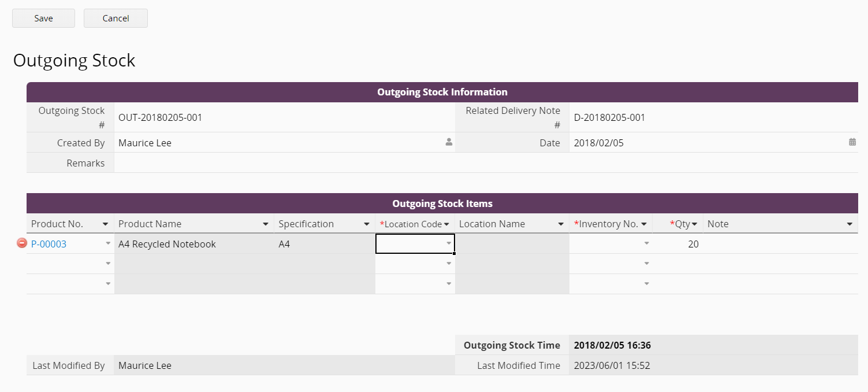
Task: Open the P-00003 product link
Action: pyautogui.click(x=49, y=244)
